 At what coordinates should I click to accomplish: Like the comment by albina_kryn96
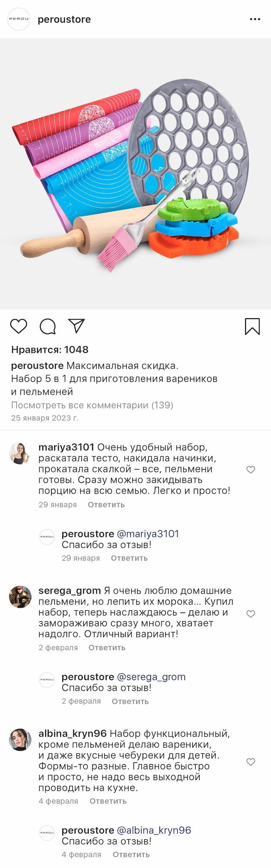(251, 762)
